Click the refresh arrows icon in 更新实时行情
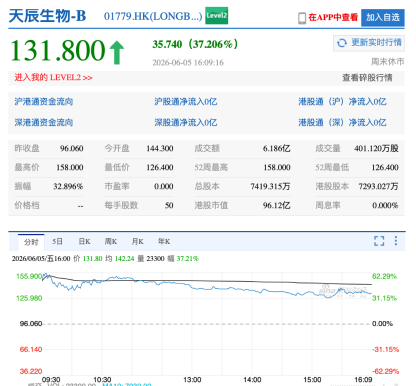The height and width of the screenshot is (386, 416). 342,43
